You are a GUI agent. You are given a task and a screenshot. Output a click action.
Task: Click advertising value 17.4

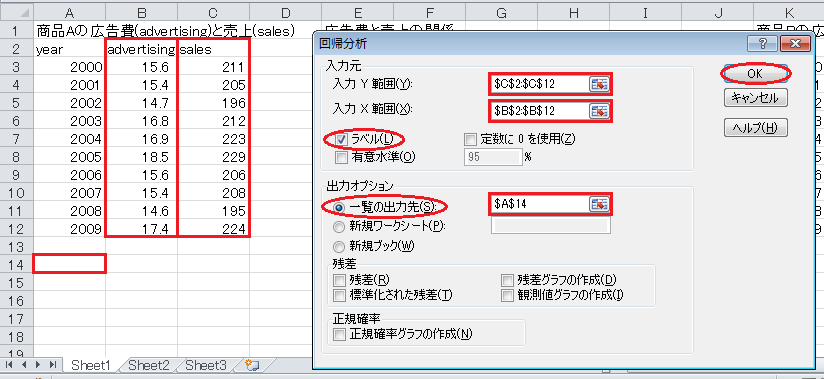pos(141,229)
